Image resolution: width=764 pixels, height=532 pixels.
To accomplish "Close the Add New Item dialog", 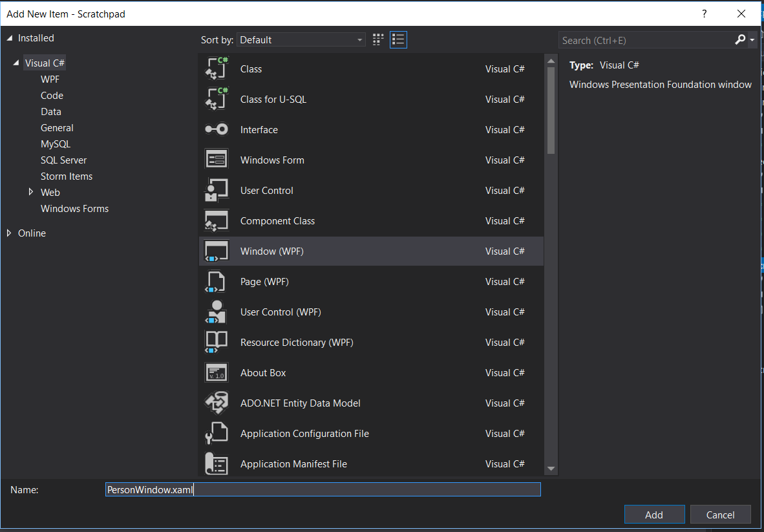I will tap(741, 14).
